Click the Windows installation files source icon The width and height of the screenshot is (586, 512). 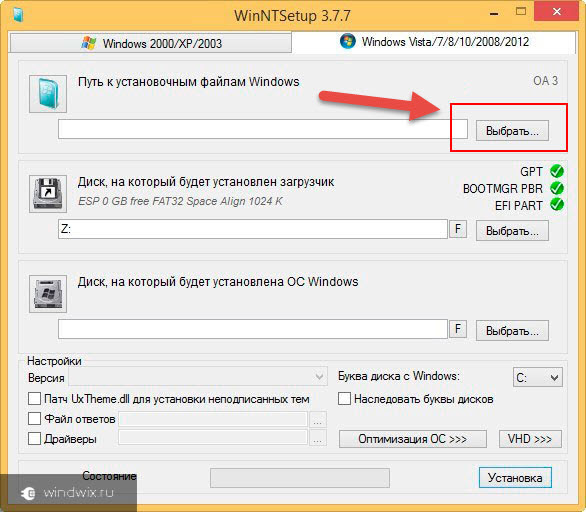click(x=48, y=94)
